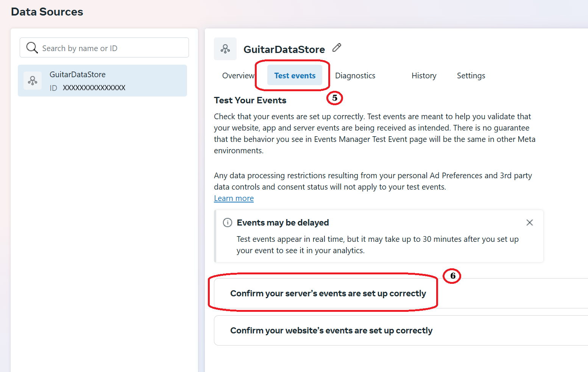Image resolution: width=588 pixels, height=372 pixels.
Task: Open the Diagnostics tab
Action: tap(355, 76)
